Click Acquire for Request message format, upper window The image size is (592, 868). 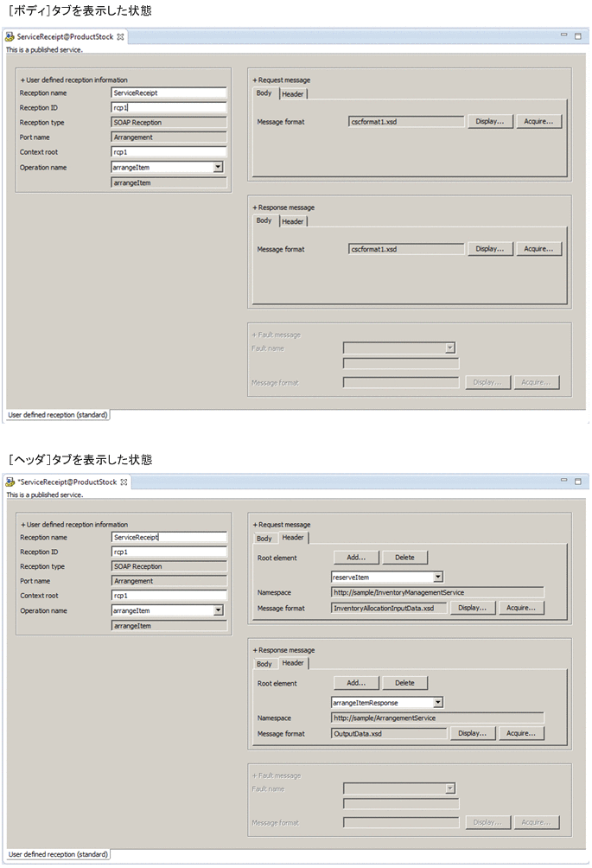(x=538, y=121)
